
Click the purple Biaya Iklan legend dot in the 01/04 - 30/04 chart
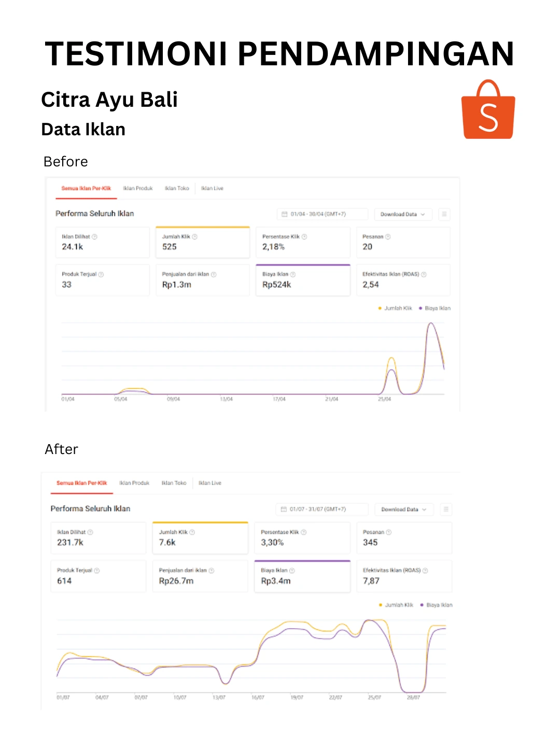[x=421, y=308]
